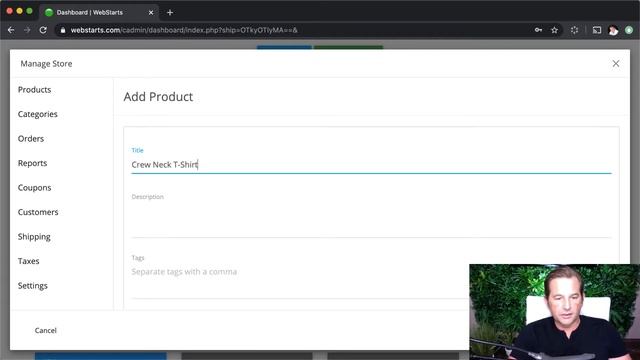Click the Title field with Crew Neck T-Shirt
640x360 pixels.
point(371,165)
